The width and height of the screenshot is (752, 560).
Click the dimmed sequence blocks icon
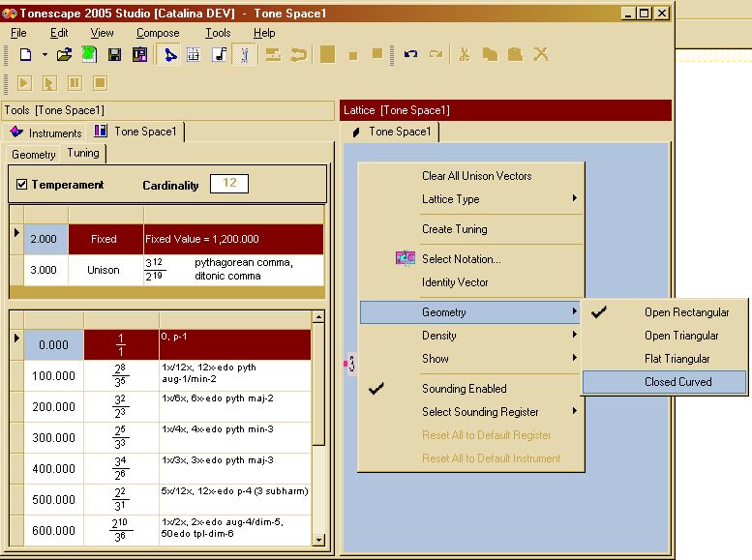click(x=273, y=55)
